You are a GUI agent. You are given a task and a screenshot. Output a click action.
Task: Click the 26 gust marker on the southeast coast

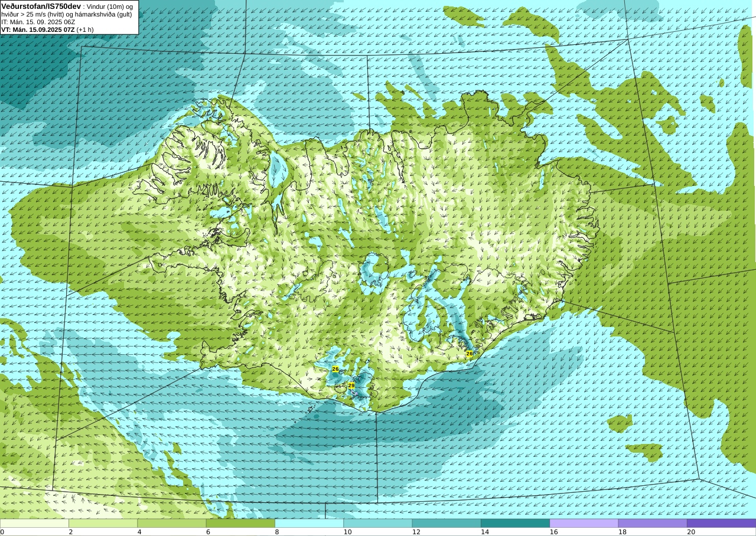tap(470, 354)
